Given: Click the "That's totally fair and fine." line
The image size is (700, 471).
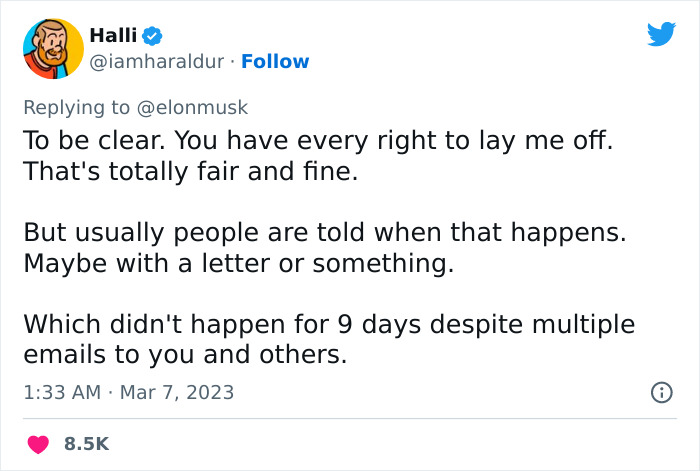Looking at the screenshot, I should 190,172.
